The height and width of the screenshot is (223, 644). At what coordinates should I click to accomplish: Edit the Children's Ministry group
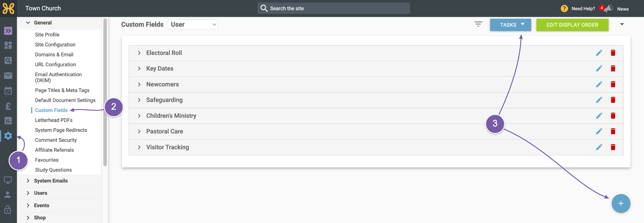coord(599,116)
